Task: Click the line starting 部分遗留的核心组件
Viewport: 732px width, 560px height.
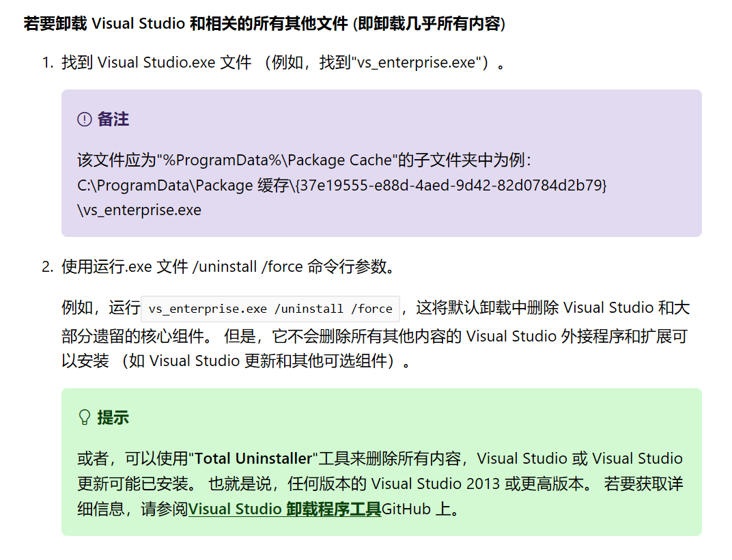Action: (205, 335)
